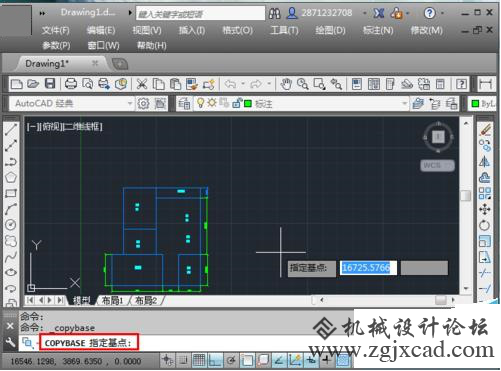Screen dimensions: 501x371
Task: Click the keyword search input box
Action: (201, 14)
